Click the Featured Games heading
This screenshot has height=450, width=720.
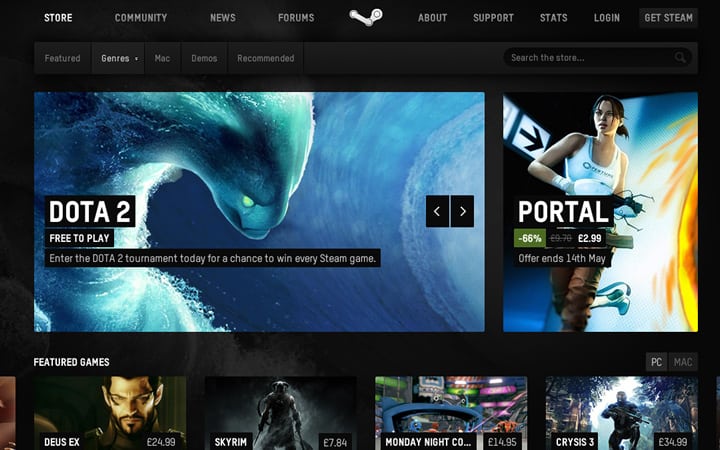point(72,362)
